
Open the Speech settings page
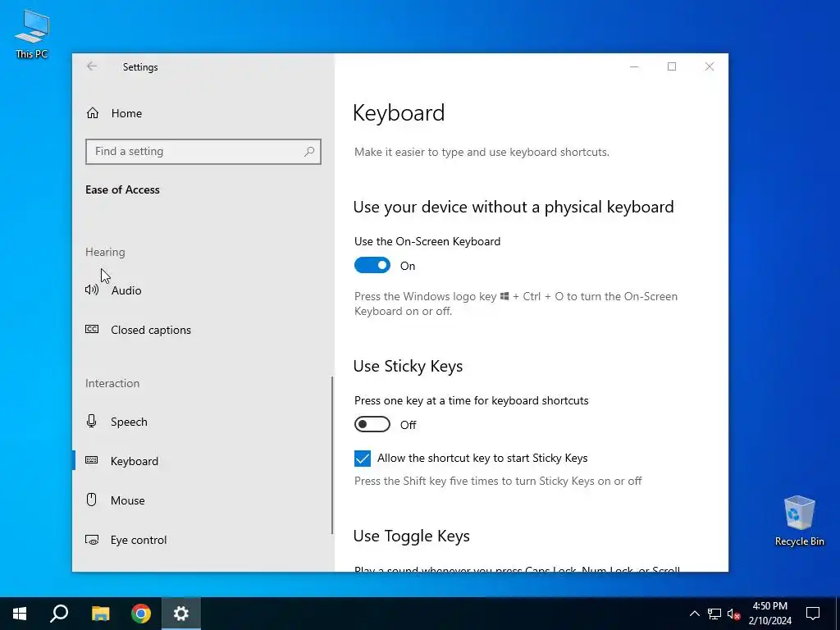click(203, 422)
